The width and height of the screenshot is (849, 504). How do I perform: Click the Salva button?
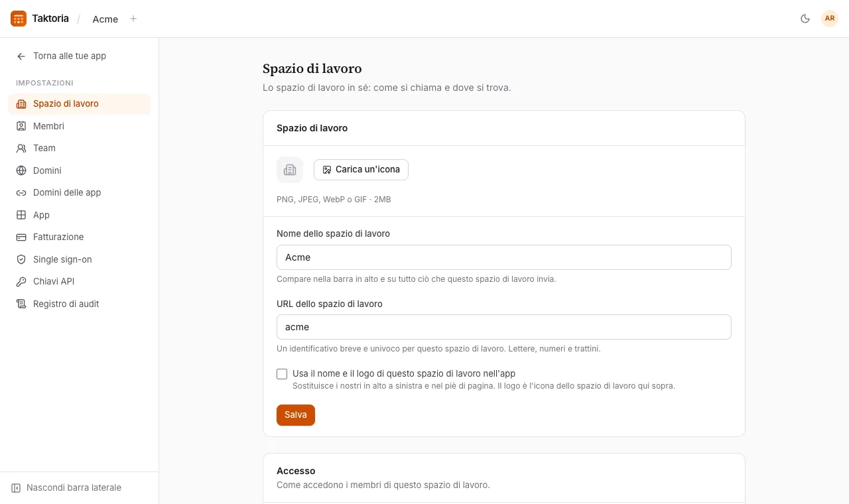[x=296, y=415]
